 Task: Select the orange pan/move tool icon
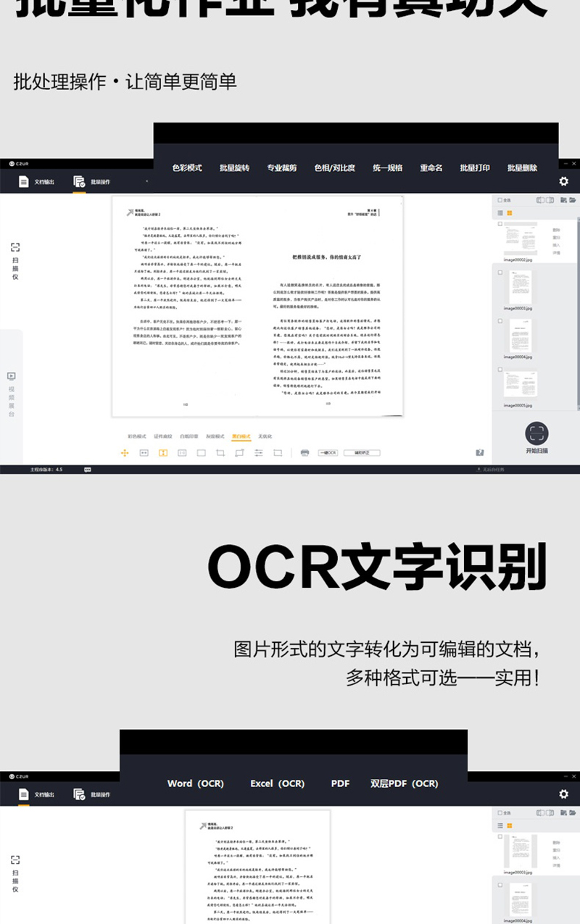pos(124,453)
